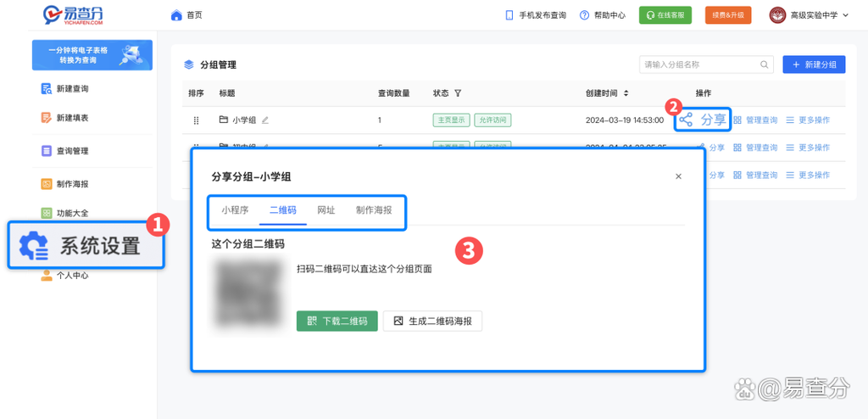Screen dimensions: 868x419
Task: Grab the 小学组 row drag handle
Action: (x=196, y=120)
